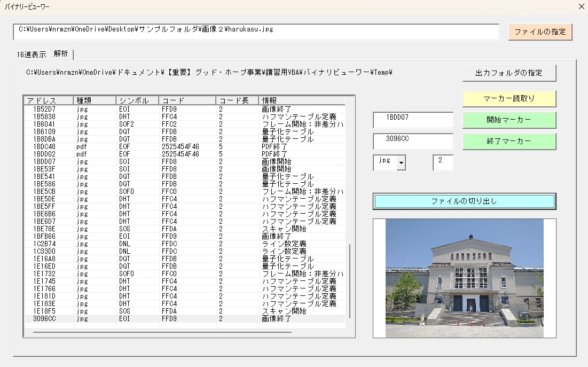This screenshot has height=367, width=588.
Task: Click the building preview image
Action: tap(464, 278)
